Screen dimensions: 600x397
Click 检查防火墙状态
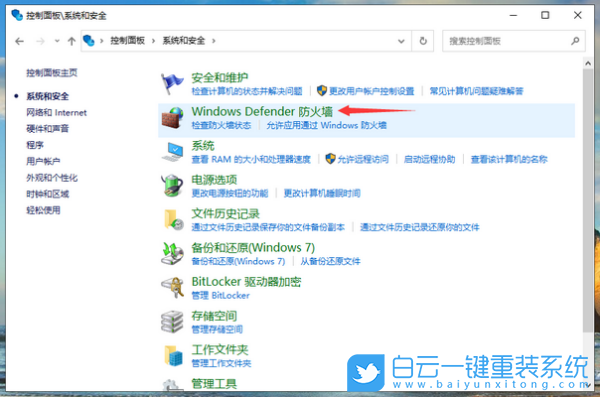tap(221, 125)
